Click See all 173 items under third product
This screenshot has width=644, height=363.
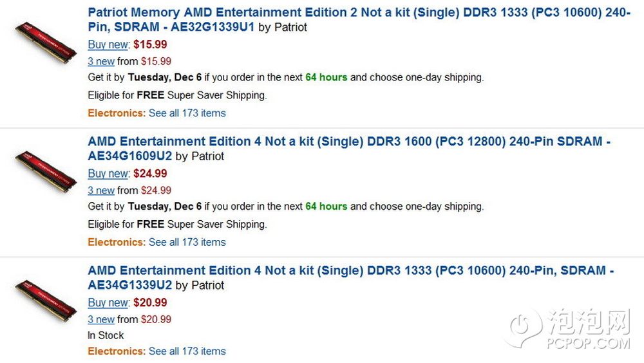click(x=187, y=351)
